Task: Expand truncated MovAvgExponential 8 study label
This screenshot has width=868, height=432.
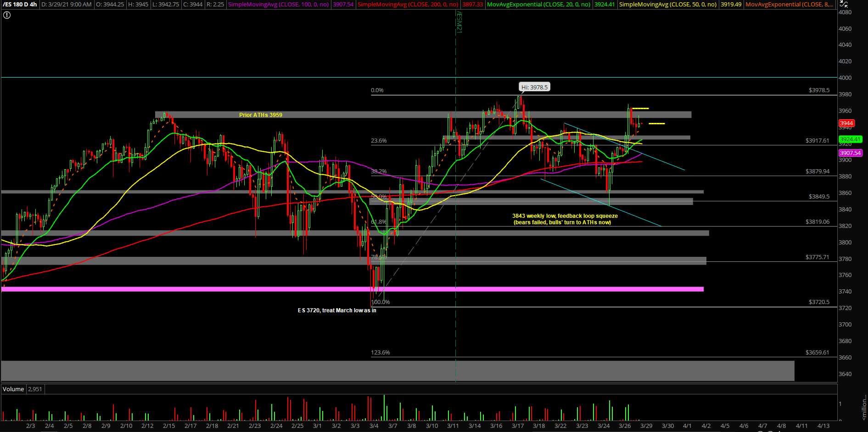Action: click(x=789, y=5)
